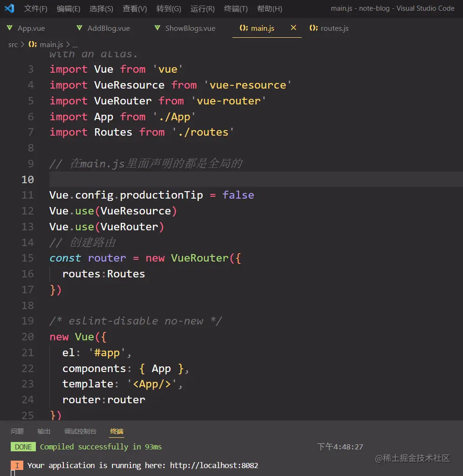Click the breadcrumb ellipsis symbol
Screen dimensions: 463x476
75,46
